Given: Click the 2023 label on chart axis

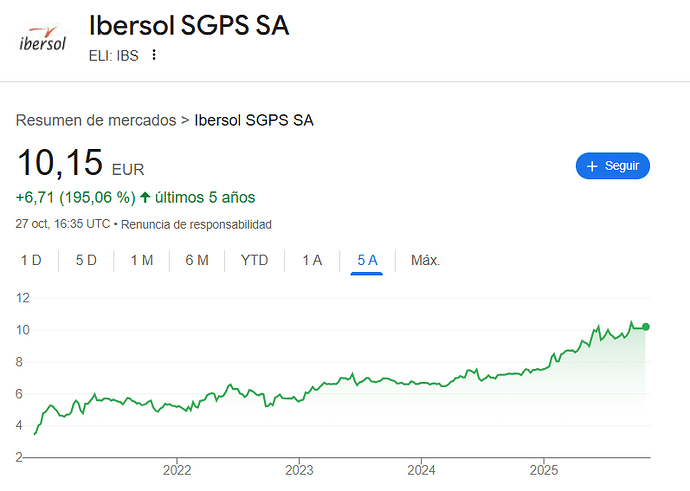Looking at the screenshot, I should point(299,470).
